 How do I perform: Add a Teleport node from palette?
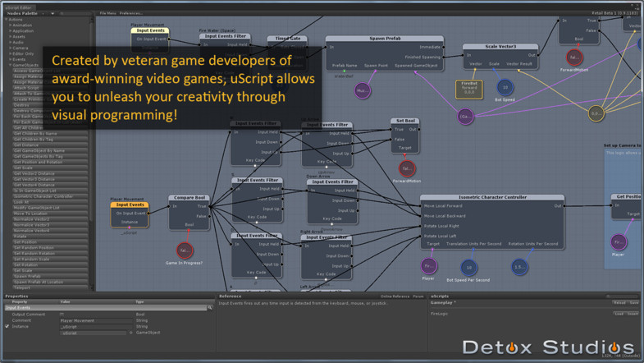click(x=50, y=287)
